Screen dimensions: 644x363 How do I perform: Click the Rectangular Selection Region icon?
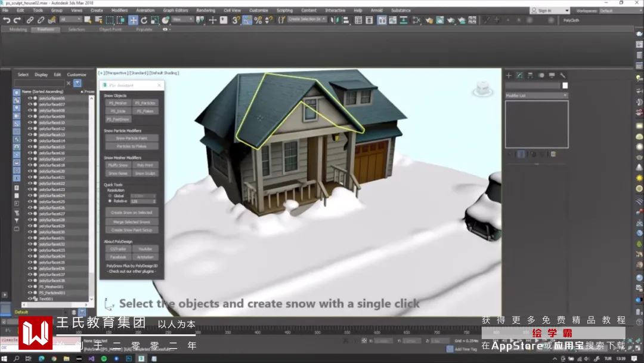pyautogui.click(x=110, y=20)
